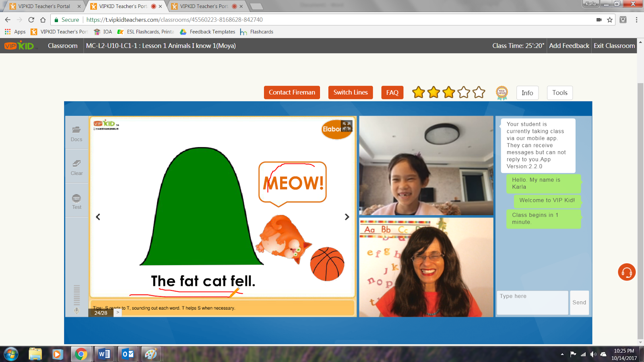This screenshot has width=644, height=362.
Task: Click the 'Class begins in 1 minute.' message
Action: pyautogui.click(x=543, y=218)
